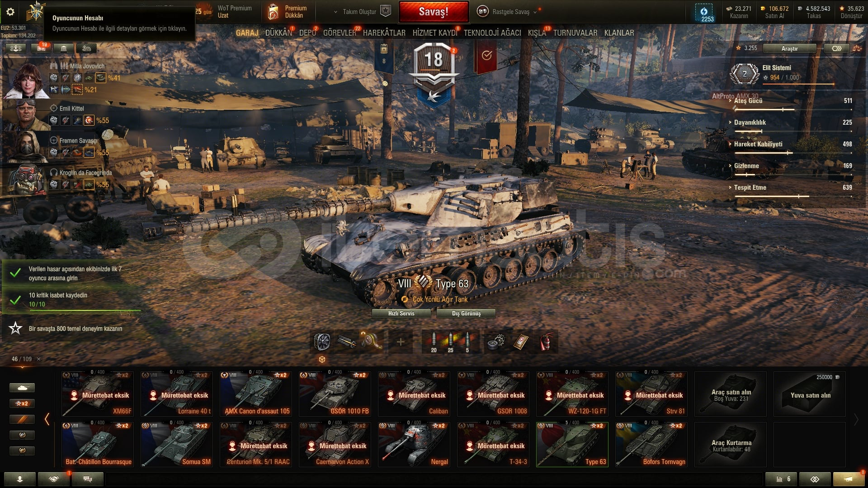Open the TEKNOLOJİ AĞACI tab
The image size is (868, 488).
[492, 33]
